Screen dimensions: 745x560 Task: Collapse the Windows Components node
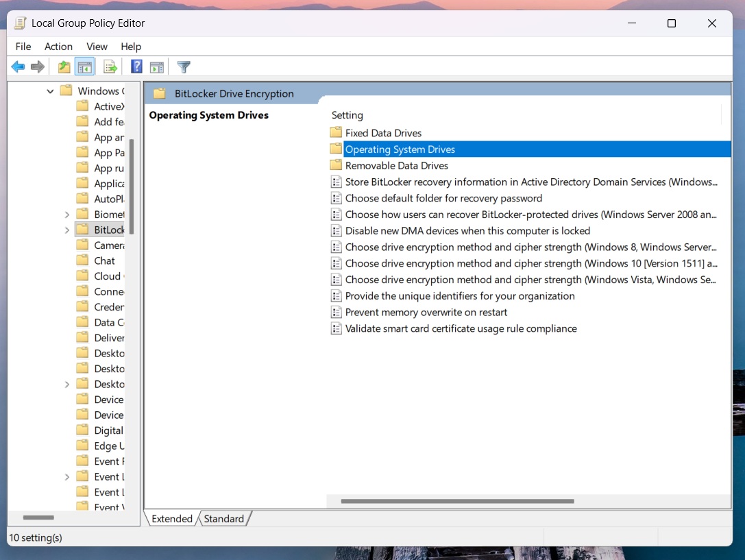(x=50, y=90)
